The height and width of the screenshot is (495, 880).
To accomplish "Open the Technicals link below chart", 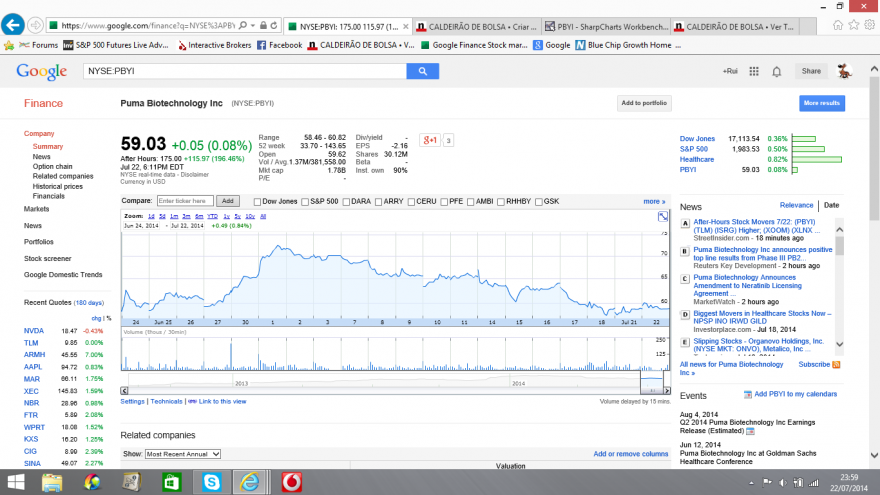I will point(166,401).
